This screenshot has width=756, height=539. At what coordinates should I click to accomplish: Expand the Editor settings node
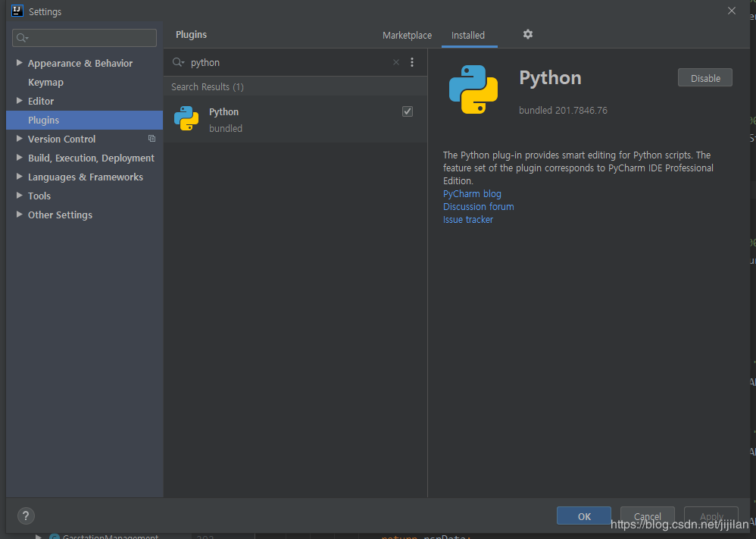(19, 101)
